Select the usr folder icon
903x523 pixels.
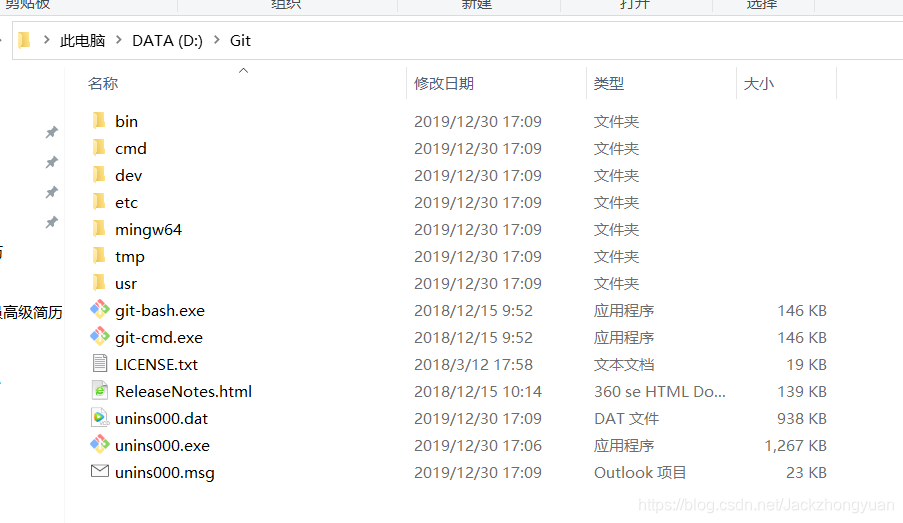coord(99,283)
